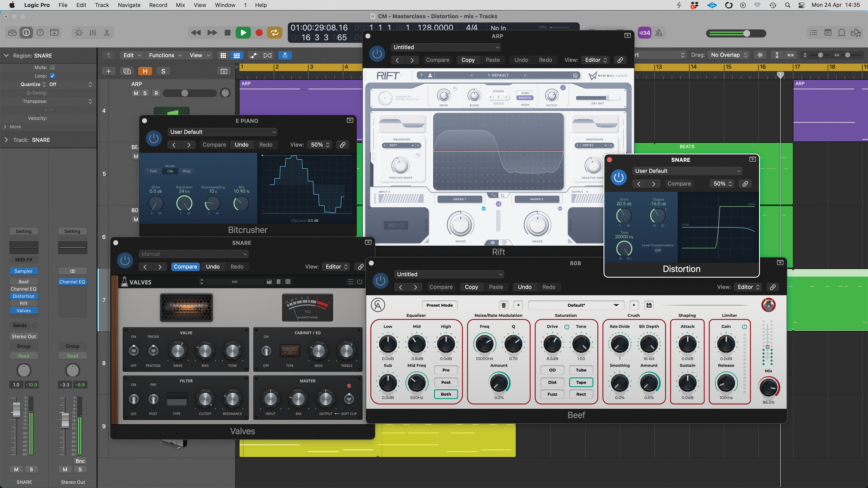Open the Navigate menu in menu bar
The height and width of the screenshot is (488, 868).
click(x=129, y=5)
